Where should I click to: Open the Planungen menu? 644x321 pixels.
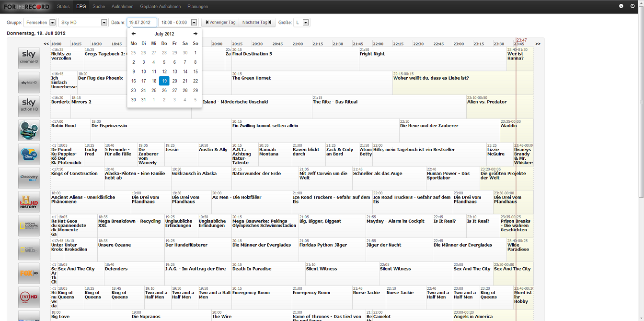click(198, 7)
